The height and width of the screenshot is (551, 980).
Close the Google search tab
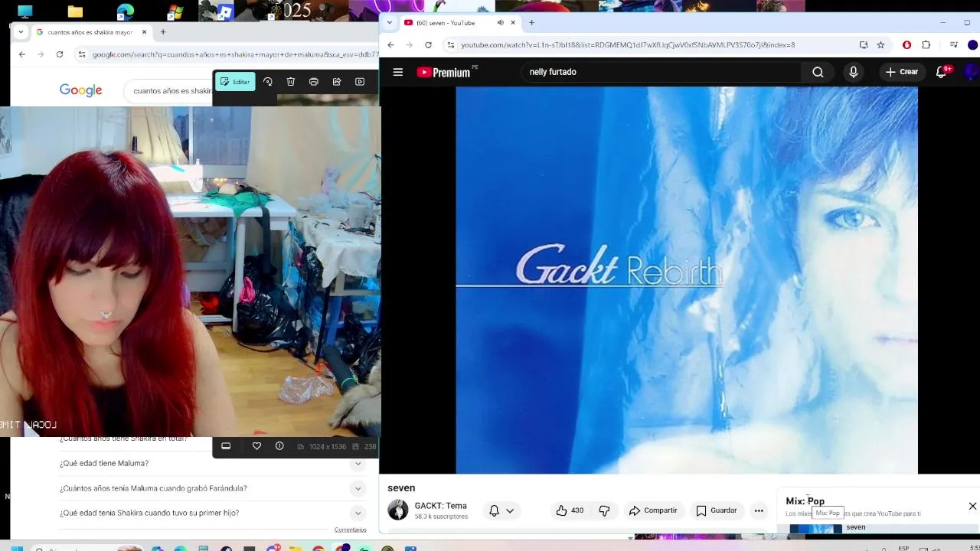pyautogui.click(x=144, y=32)
